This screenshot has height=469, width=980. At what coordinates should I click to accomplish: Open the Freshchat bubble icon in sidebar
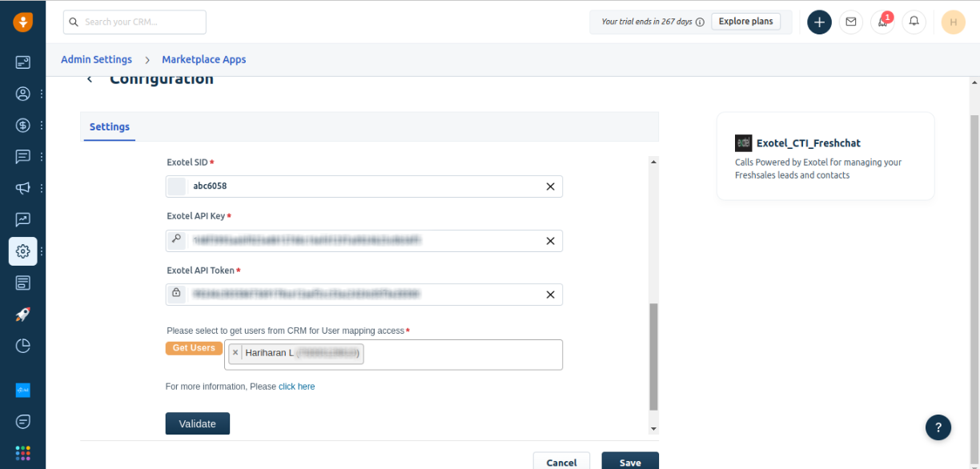22,421
